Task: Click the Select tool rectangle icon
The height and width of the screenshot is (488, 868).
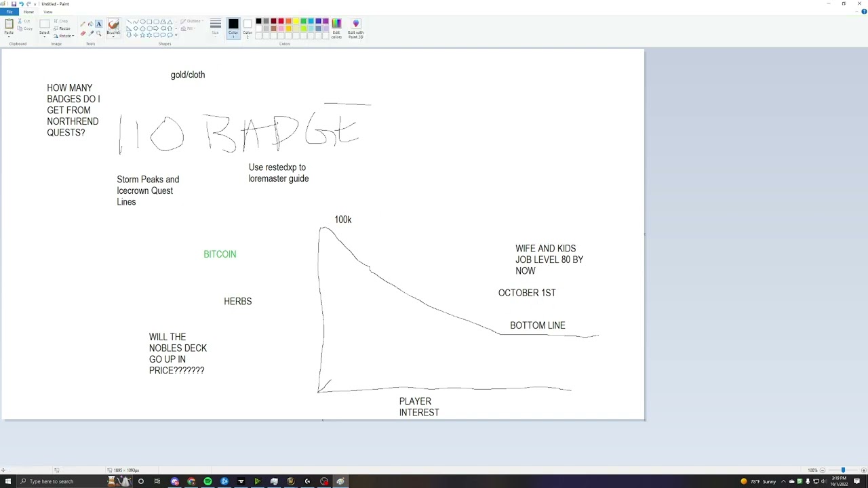Action: click(44, 24)
